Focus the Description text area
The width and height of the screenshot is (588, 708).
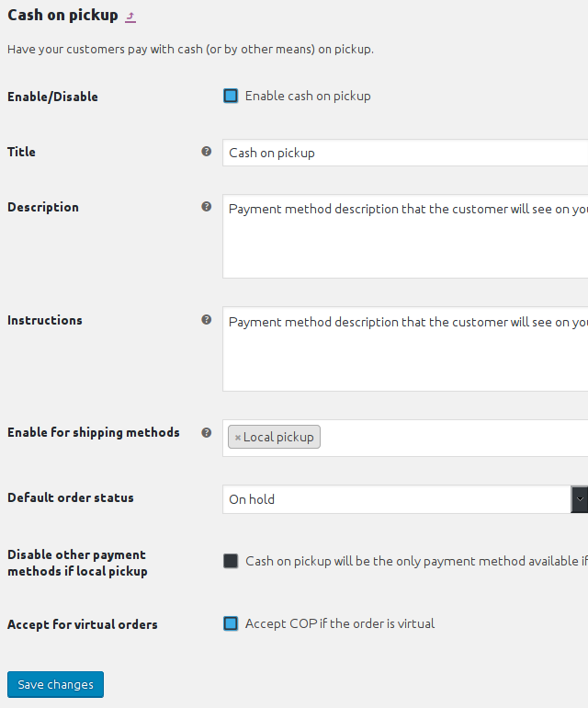404,237
